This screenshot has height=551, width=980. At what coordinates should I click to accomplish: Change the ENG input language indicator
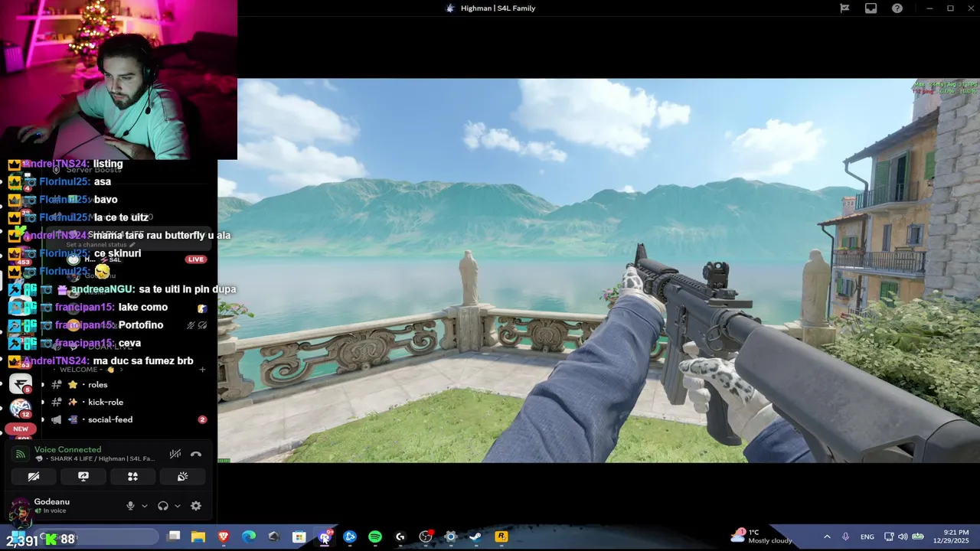point(867,537)
